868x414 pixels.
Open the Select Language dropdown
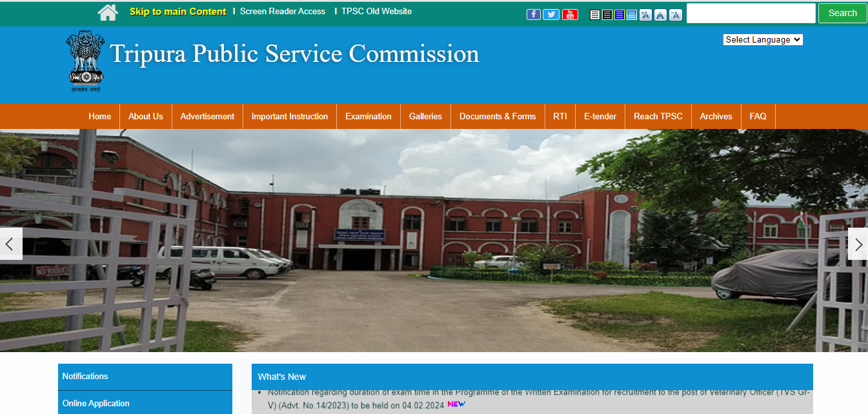point(762,40)
